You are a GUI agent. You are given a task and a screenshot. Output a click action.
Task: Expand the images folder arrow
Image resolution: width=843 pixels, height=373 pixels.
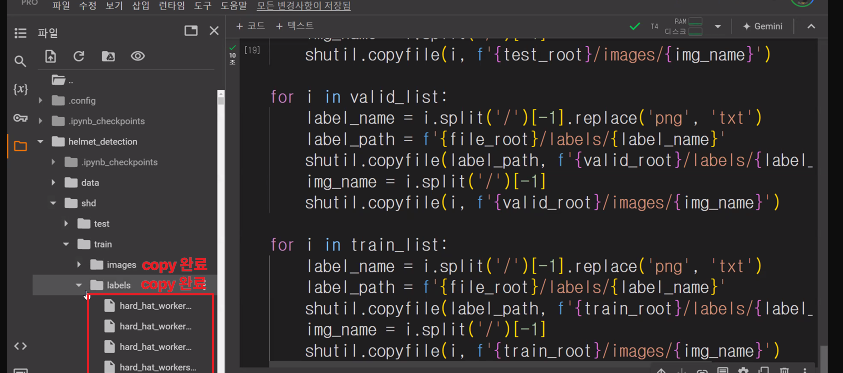pyautogui.click(x=79, y=264)
